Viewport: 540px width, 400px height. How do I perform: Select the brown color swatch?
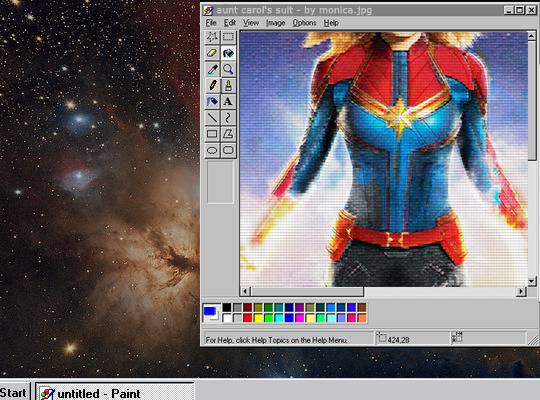pyautogui.click(x=362, y=307)
